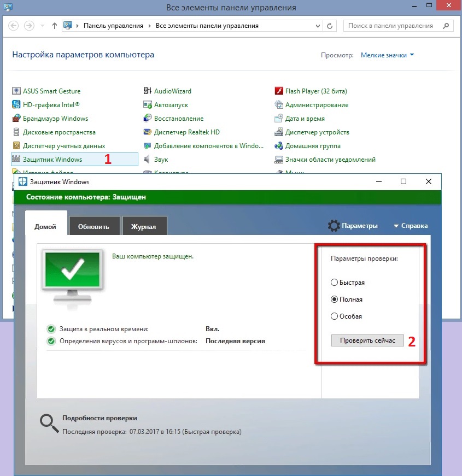462x476 pixels.
Task: Expand the Справка dropdown menu
Action: pos(411,226)
